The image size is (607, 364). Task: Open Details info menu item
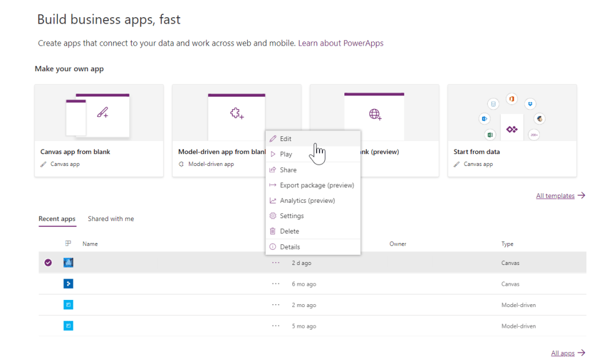pyautogui.click(x=290, y=247)
